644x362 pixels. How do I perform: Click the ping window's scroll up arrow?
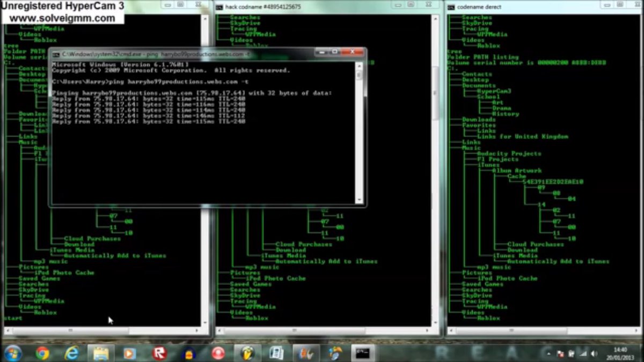coord(359,66)
